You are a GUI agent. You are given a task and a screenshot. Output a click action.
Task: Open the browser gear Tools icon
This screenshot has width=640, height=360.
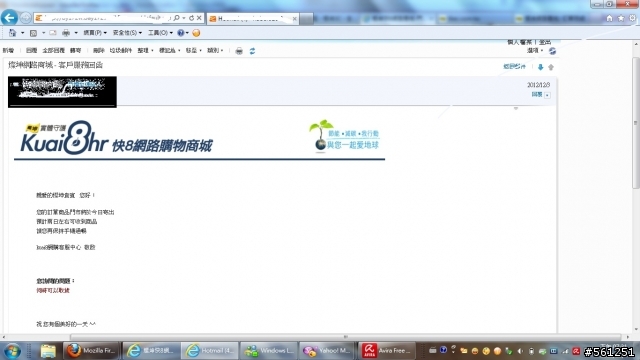632,18
